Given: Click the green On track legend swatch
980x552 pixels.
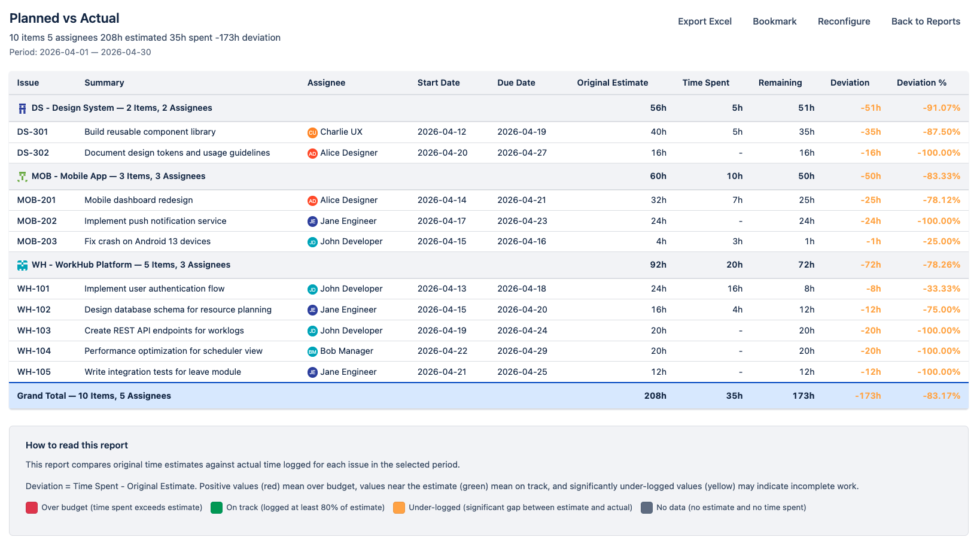Looking at the screenshot, I should (217, 508).
